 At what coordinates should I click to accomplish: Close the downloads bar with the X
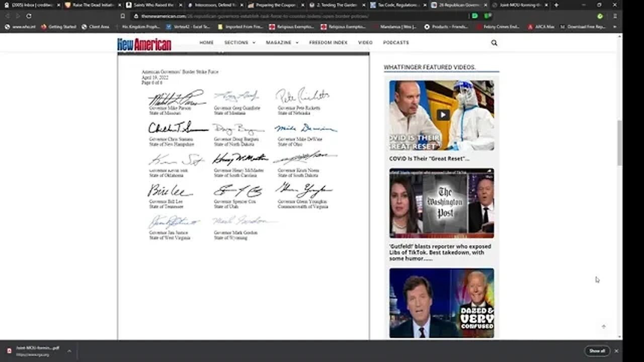click(616, 351)
